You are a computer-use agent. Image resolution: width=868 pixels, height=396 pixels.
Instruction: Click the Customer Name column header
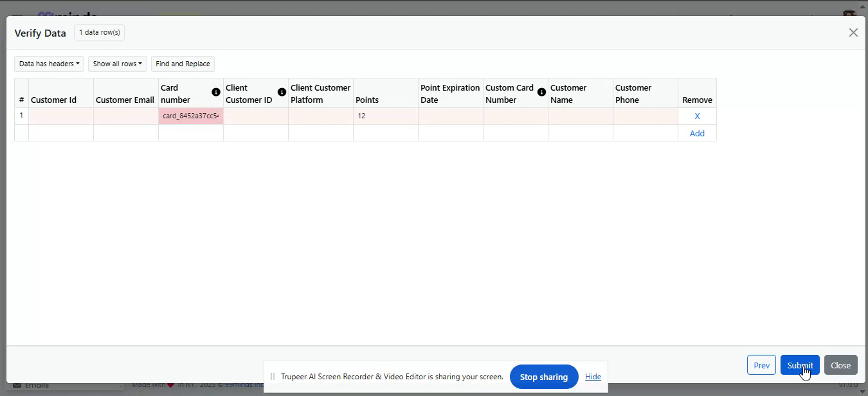tap(581, 93)
